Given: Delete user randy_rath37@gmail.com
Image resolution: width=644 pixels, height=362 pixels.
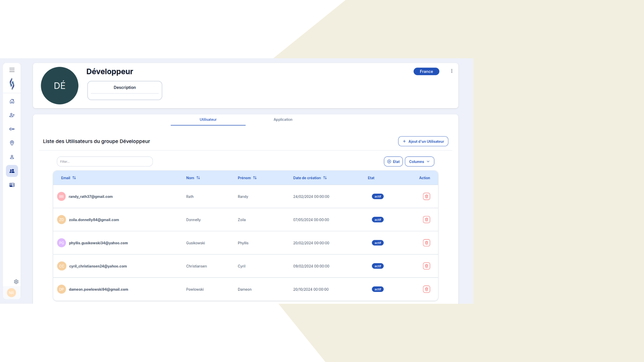Looking at the screenshot, I should pos(426,196).
